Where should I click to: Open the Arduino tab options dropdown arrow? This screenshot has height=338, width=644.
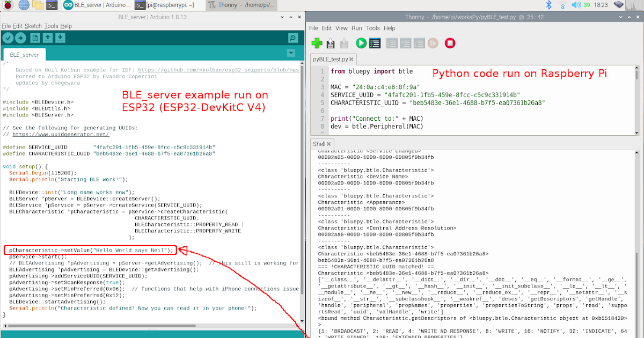point(291,53)
